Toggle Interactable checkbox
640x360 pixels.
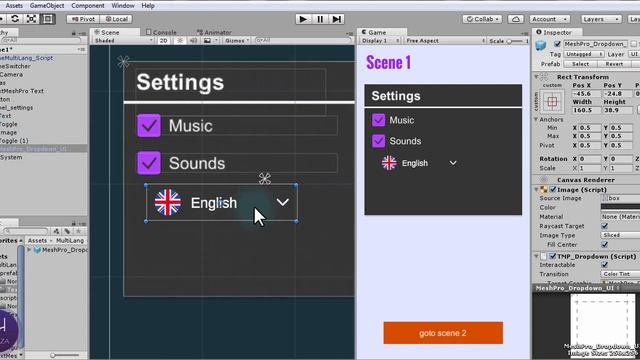pos(604,264)
